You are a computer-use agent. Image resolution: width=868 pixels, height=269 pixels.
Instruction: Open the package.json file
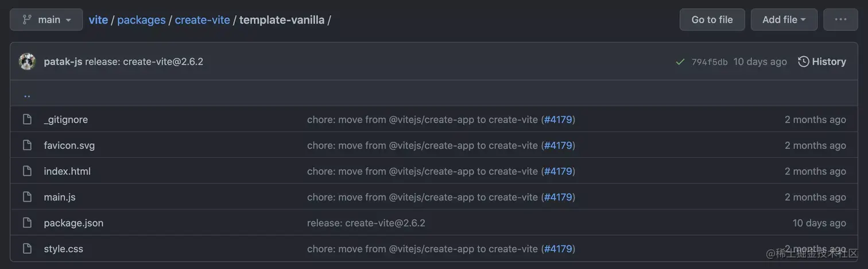[73, 223]
